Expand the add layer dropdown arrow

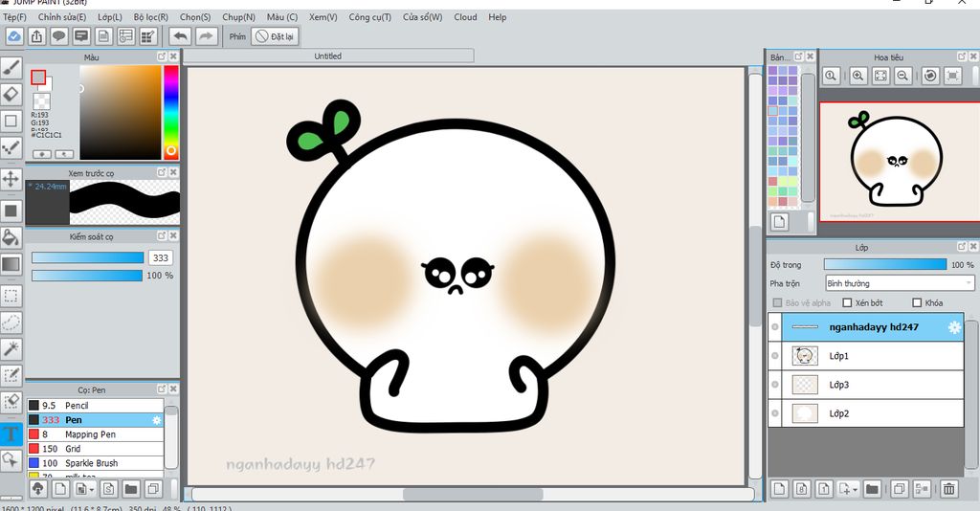(x=855, y=489)
